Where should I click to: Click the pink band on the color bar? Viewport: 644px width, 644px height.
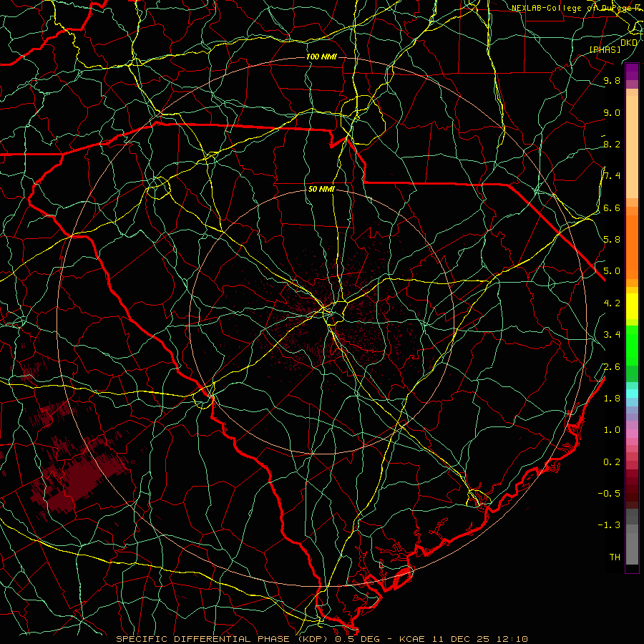(632, 434)
